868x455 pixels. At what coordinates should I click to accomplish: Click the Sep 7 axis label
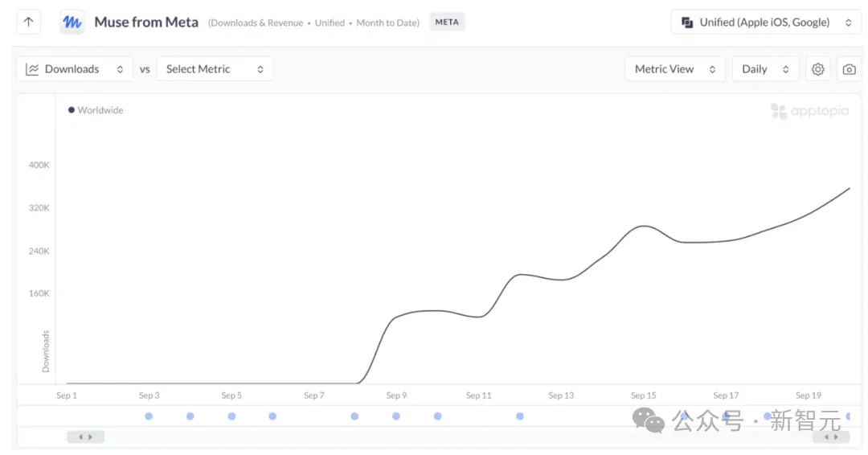(x=314, y=396)
